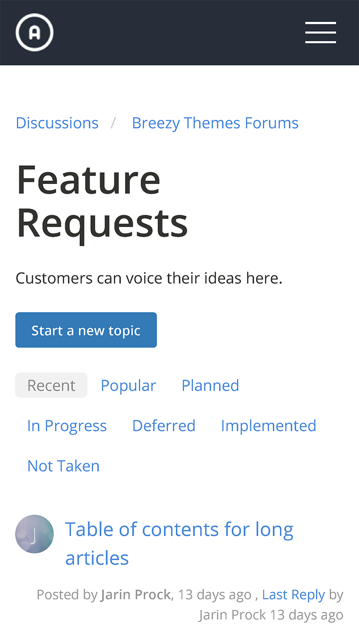The height and width of the screenshot is (644, 359).
Task: Select the Recent filter tab
Action: [x=51, y=385]
